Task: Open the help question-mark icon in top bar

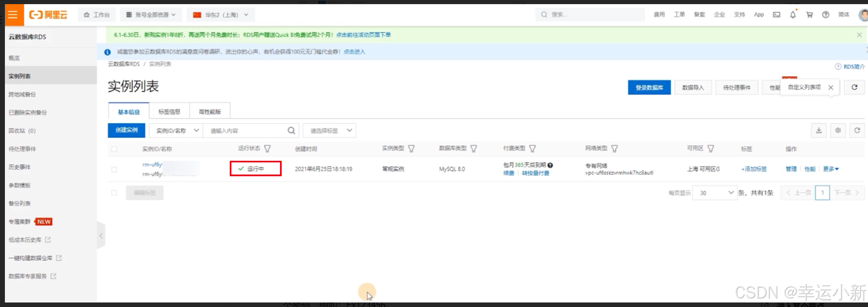Action: [x=825, y=15]
